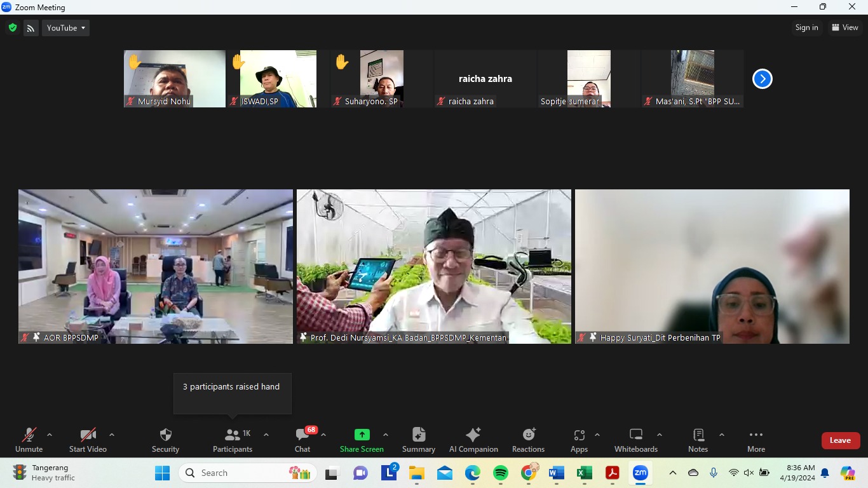Expand audio options arrow beside Unmute
This screenshot has width=868, height=488.
pos(50,435)
